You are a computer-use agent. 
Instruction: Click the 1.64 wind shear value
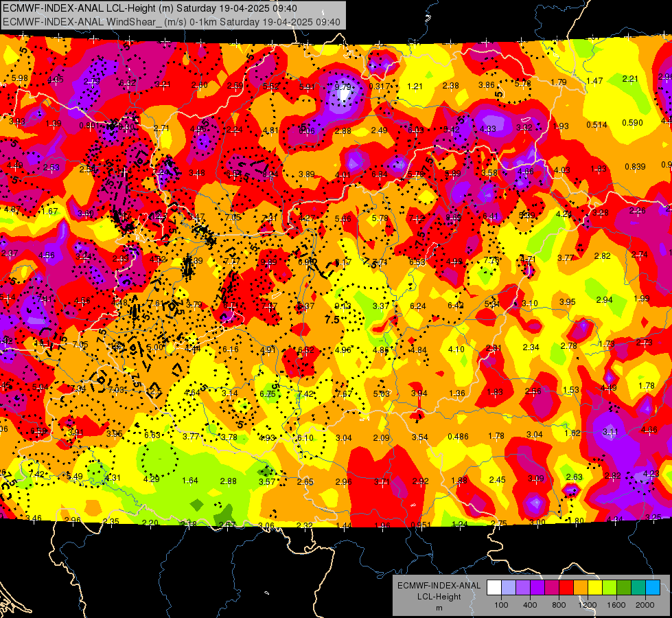pos(190,481)
